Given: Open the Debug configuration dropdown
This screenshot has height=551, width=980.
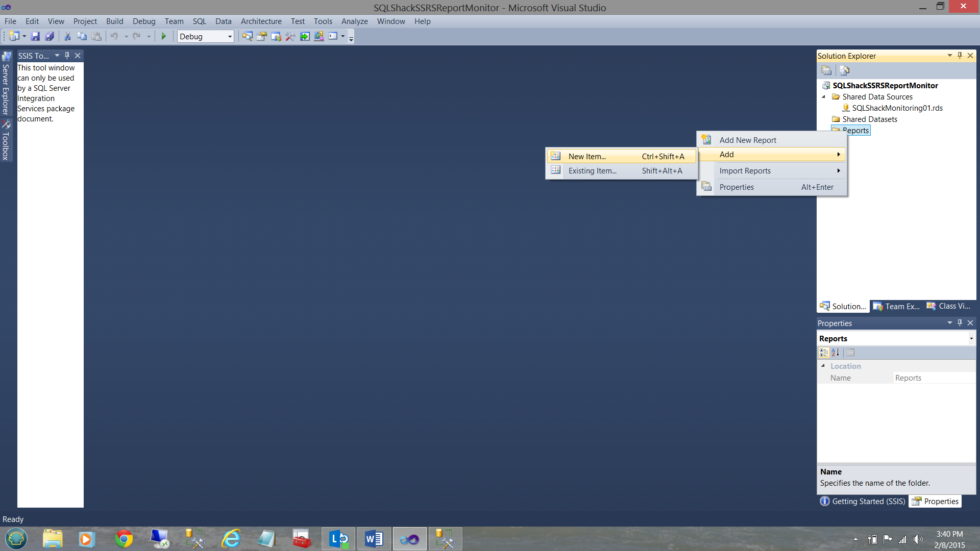Looking at the screenshot, I should click(x=230, y=36).
